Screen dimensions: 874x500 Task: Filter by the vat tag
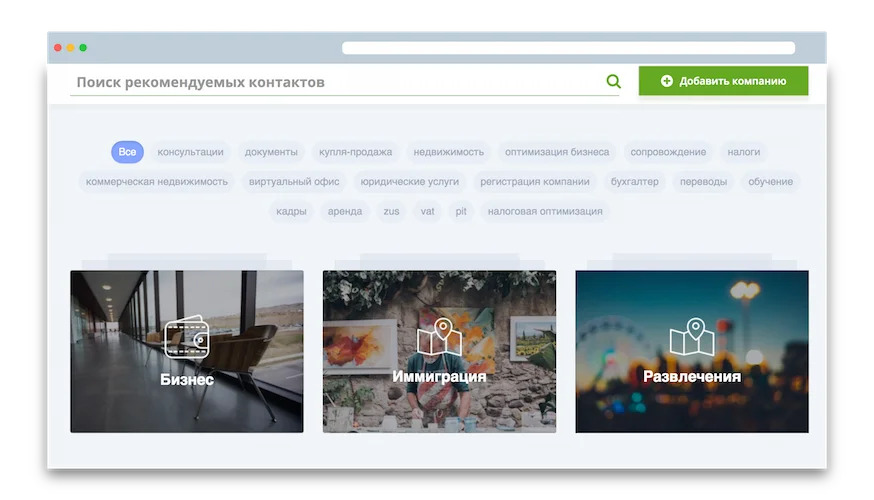pyautogui.click(x=428, y=211)
